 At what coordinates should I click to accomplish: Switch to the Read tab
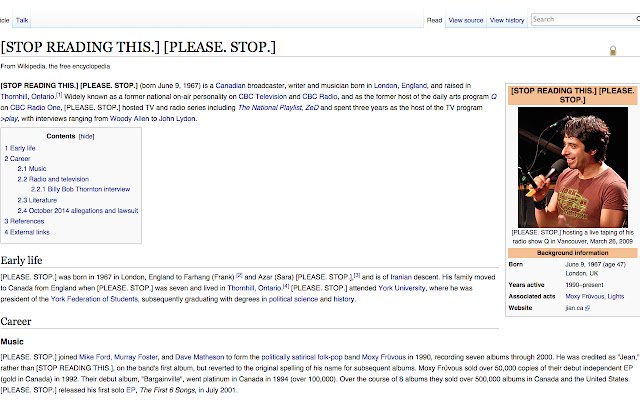[434, 20]
